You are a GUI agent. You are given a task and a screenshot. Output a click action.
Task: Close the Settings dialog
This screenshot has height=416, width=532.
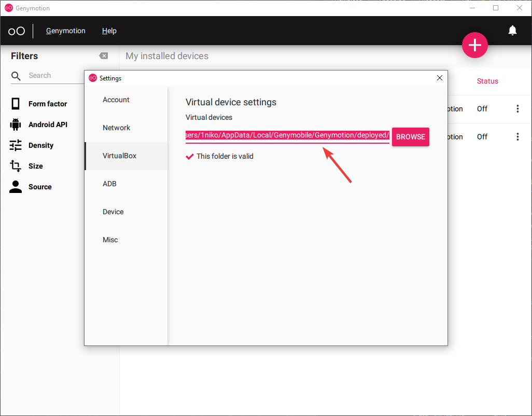click(x=440, y=78)
